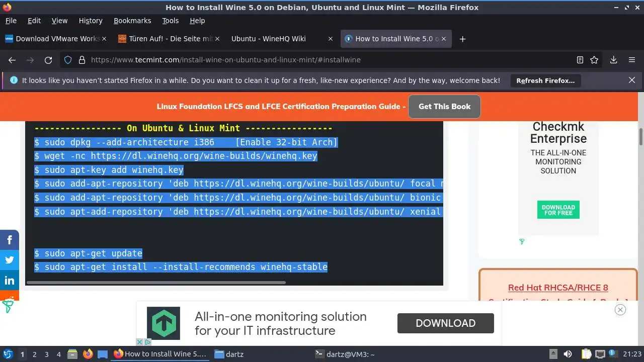Open the View menu
This screenshot has width=644, height=362.
[x=59, y=21]
